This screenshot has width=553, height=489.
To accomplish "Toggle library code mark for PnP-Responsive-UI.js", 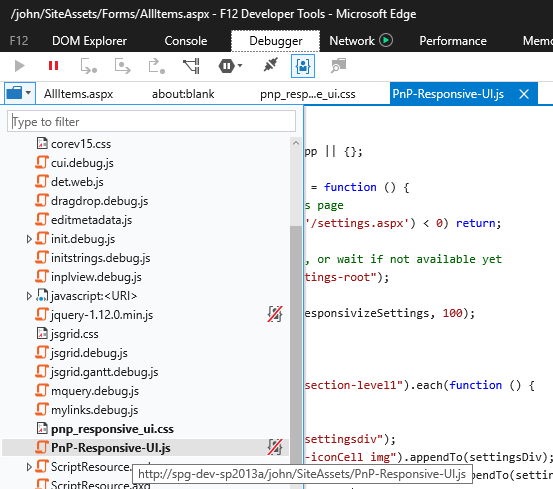I will [275, 447].
